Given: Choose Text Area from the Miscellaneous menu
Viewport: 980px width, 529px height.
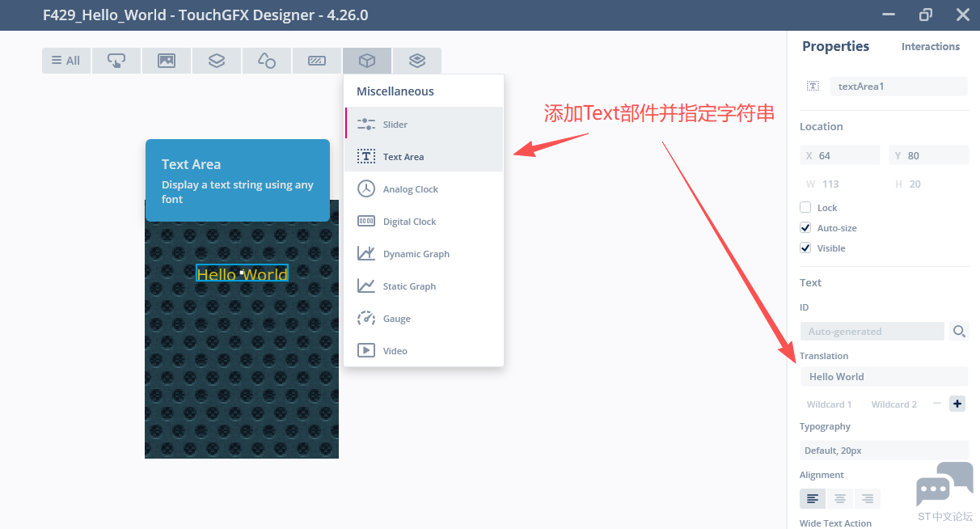Looking at the screenshot, I should click(403, 157).
